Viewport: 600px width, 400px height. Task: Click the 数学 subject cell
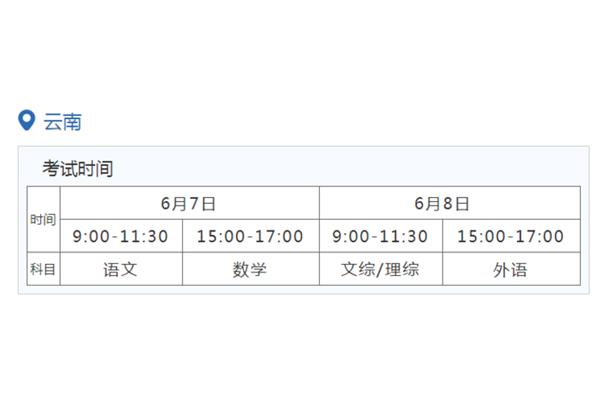coord(251,269)
